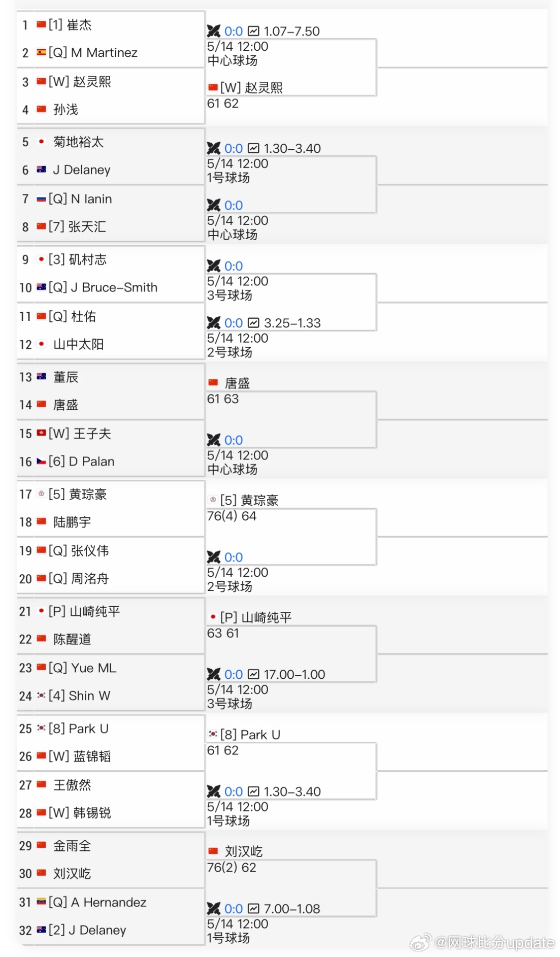Click second-round winner [8] Park U

250,735
